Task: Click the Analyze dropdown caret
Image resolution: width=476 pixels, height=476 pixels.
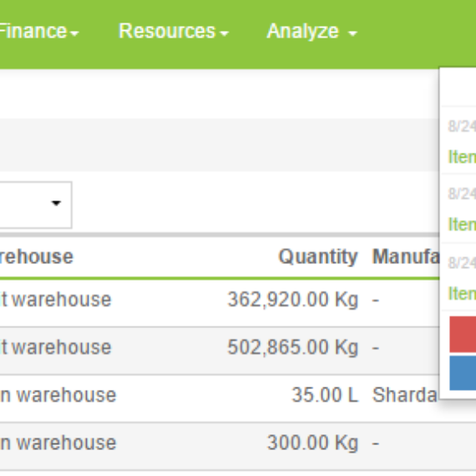Action: click(352, 33)
